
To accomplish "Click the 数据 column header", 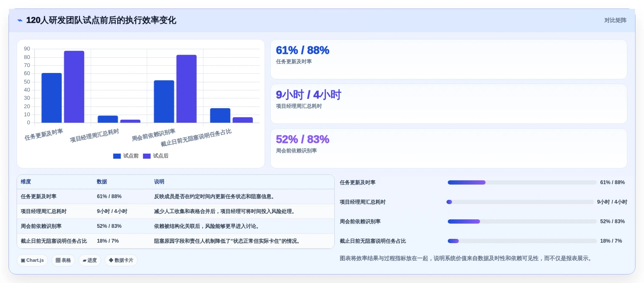I will click(102, 182).
